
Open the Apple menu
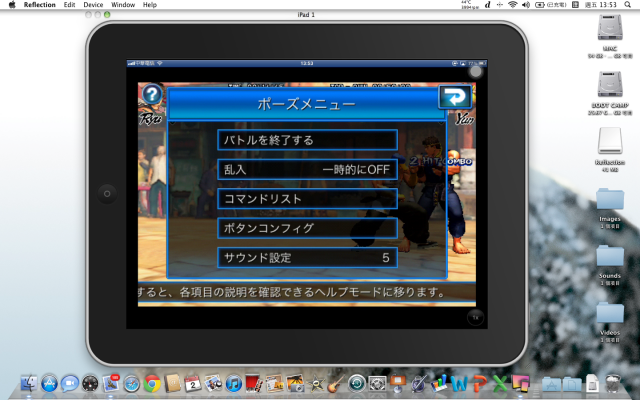(12, 5)
